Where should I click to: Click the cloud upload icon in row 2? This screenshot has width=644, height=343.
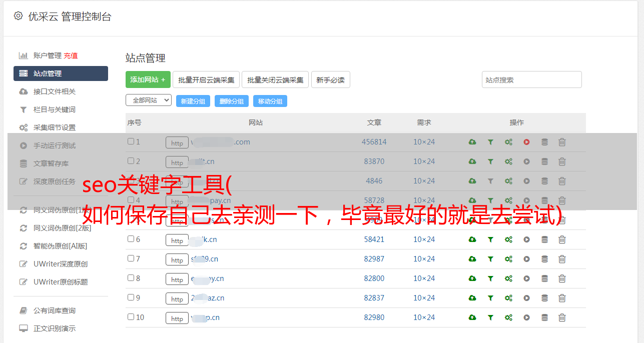(472, 161)
